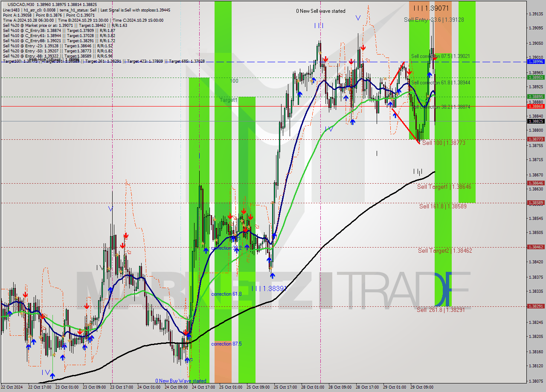The image size is (546, 392).
Task: Click the red 1.38291 price tag
Action: click(535, 306)
